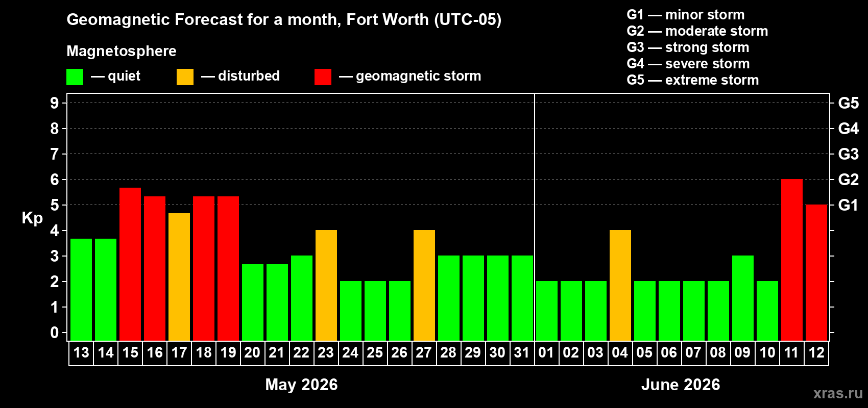Click the orange bar for June 04

620,286
